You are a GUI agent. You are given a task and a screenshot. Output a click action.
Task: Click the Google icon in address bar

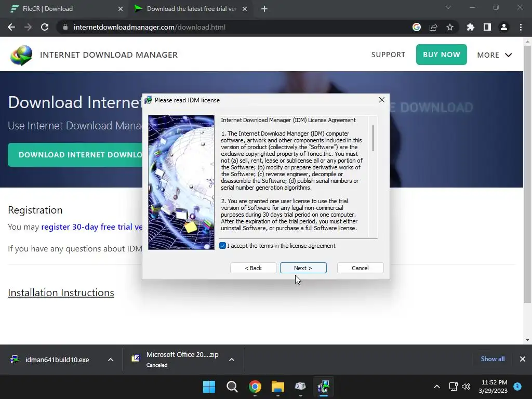(x=417, y=27)
